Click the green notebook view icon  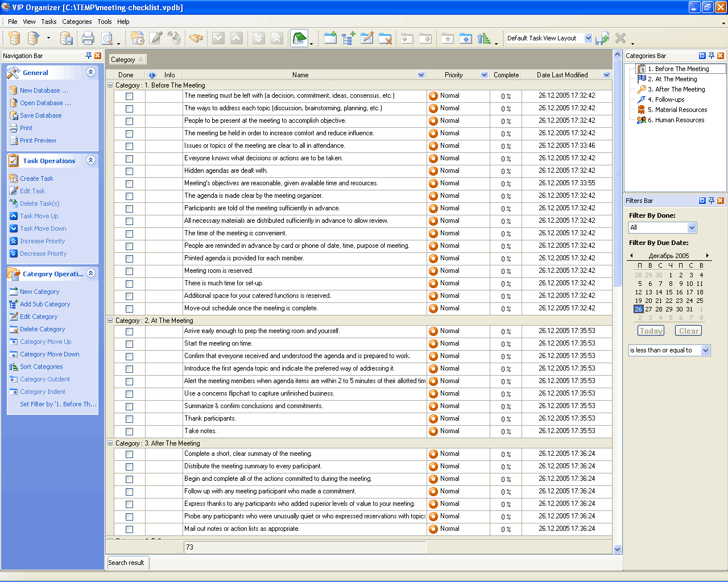pos(299,39)
